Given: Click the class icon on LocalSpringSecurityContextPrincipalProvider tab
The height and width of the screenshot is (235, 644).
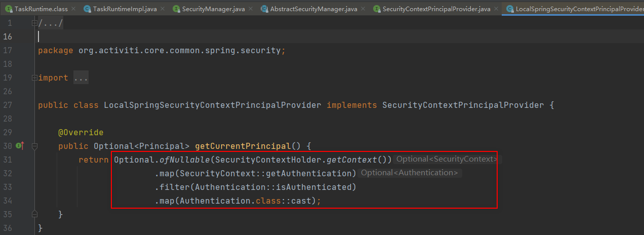Looking at the screenshot, I should pyautogui.click(x=510, y=10).
